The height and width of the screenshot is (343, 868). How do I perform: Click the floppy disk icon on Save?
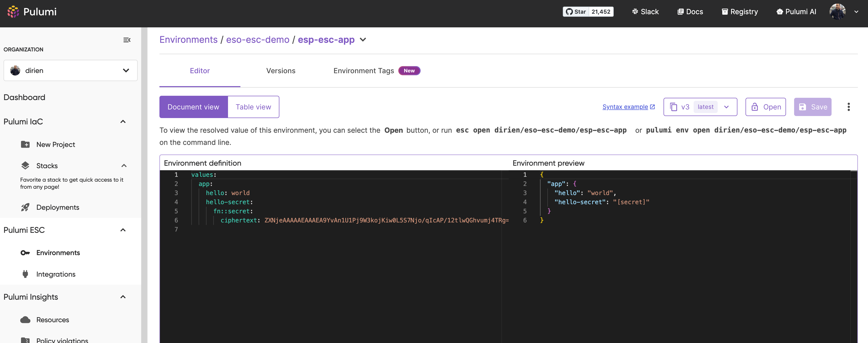point(803,107)
